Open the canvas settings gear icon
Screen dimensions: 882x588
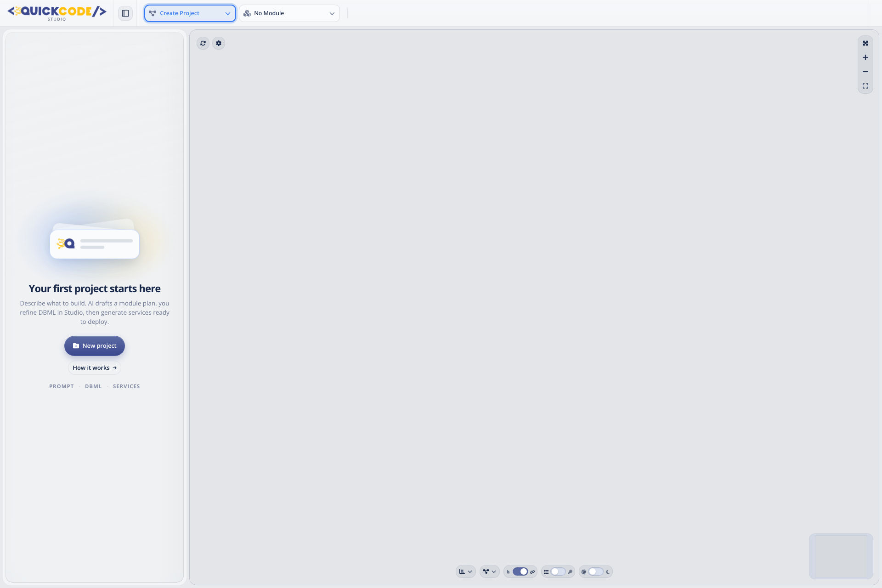[219, 43]
